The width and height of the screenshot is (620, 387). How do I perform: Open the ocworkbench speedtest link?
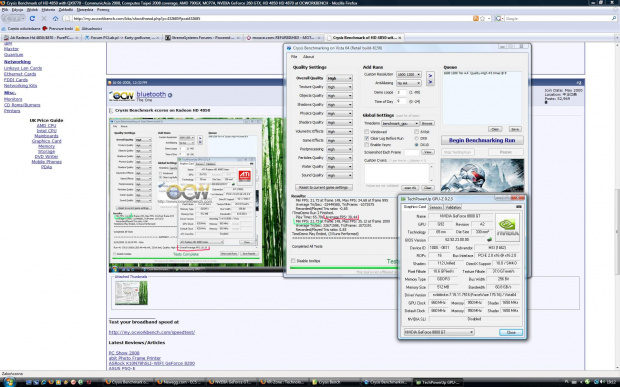152,332
